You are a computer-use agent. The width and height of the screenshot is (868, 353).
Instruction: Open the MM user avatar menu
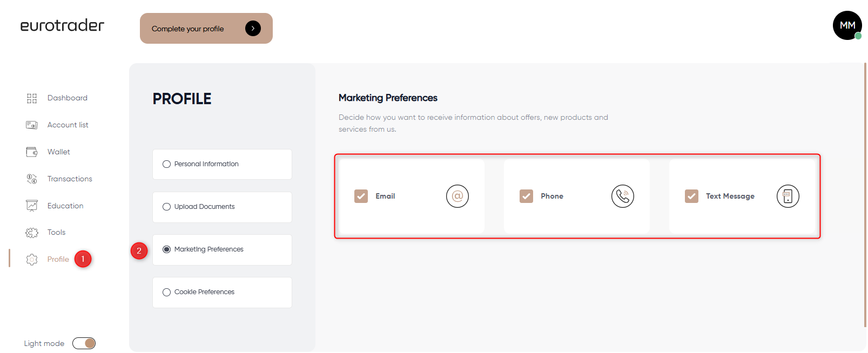(x=847, y=25)
